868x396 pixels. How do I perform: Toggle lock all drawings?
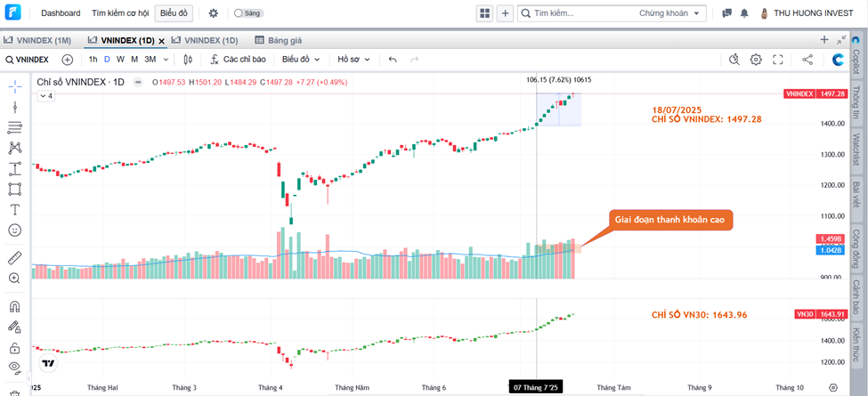pyautogui.click(x=15, y=347)
